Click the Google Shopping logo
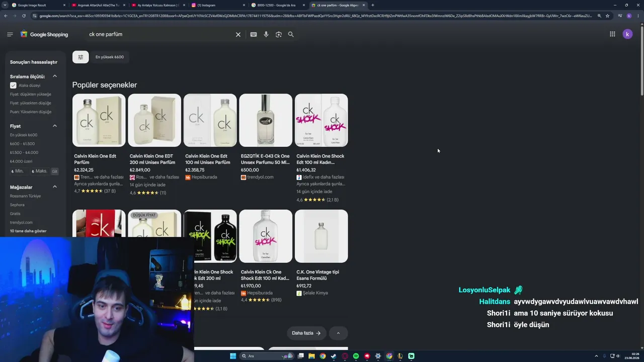The height and width of the screenshot is (362, 644). coord(44,34)
